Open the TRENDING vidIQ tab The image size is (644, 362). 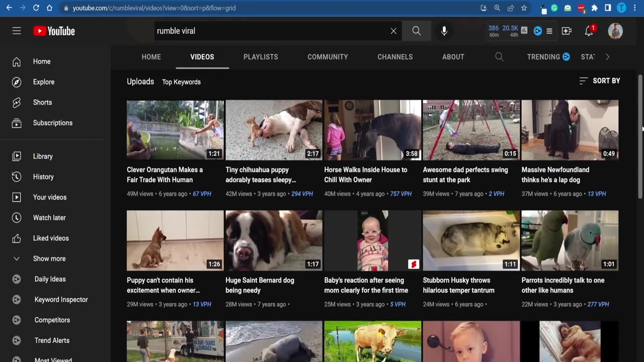548,57
